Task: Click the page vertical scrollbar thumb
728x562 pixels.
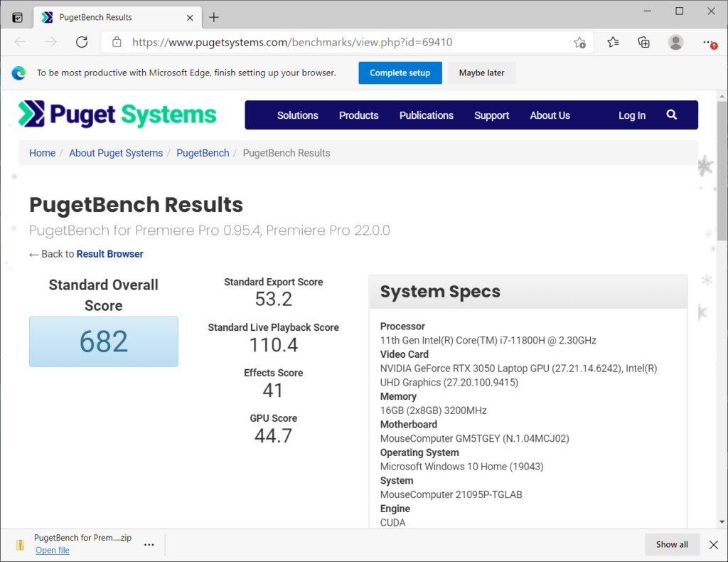Action: click(722, 171)
